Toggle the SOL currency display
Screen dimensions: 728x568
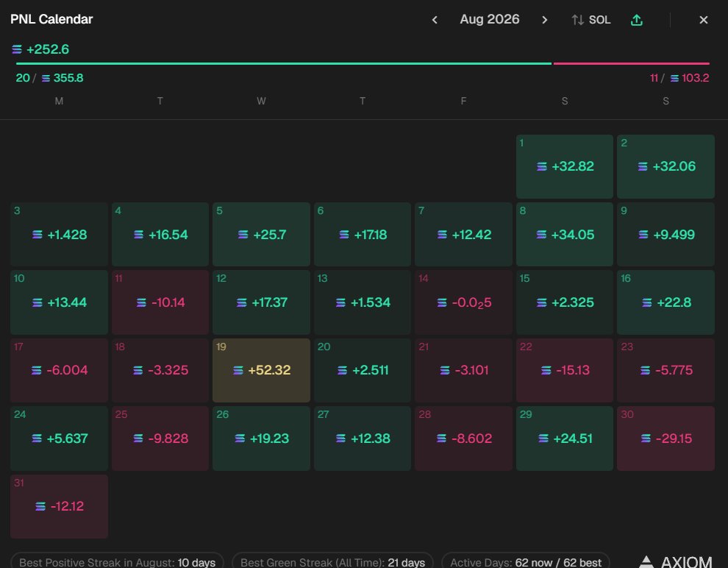[591, 20]
